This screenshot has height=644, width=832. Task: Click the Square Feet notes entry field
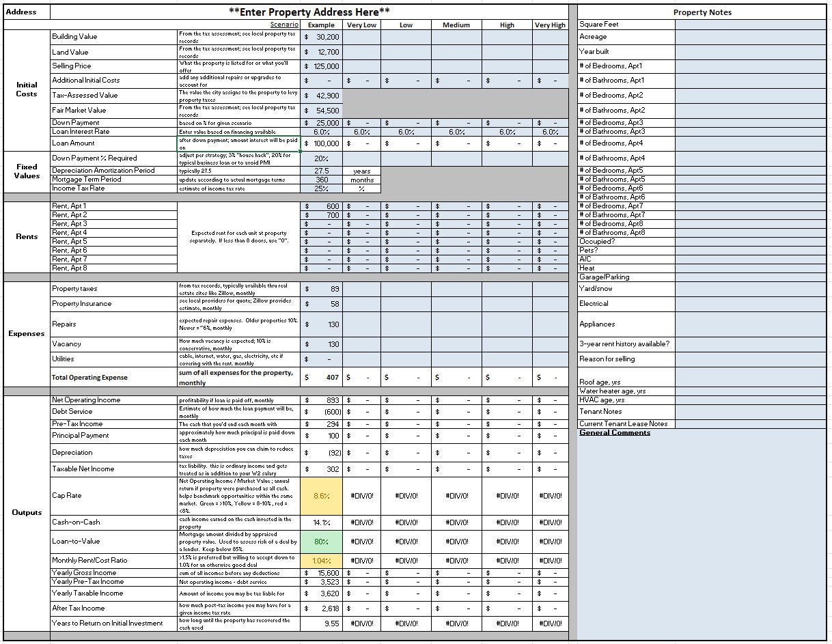point(751,24)
